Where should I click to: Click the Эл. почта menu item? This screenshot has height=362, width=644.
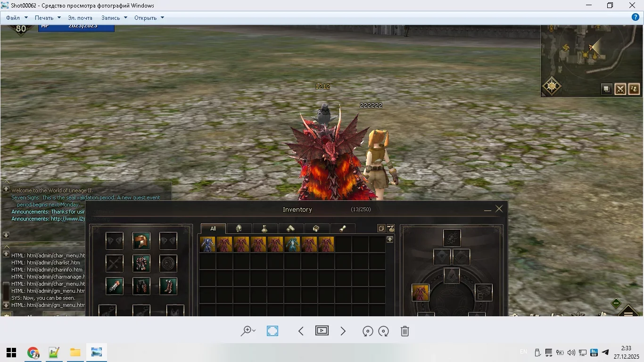pos(80,18)
